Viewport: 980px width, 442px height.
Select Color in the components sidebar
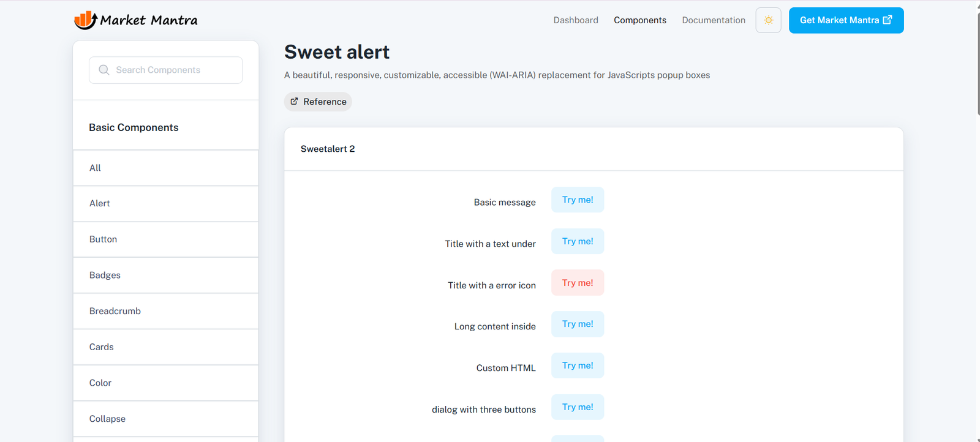pyautogui.click(x=165, y=383)
